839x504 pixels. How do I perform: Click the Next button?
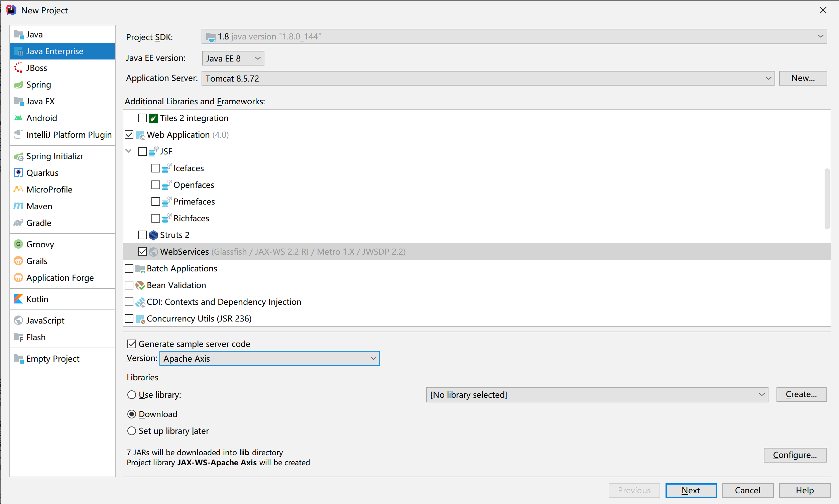(x=691, y=490)
